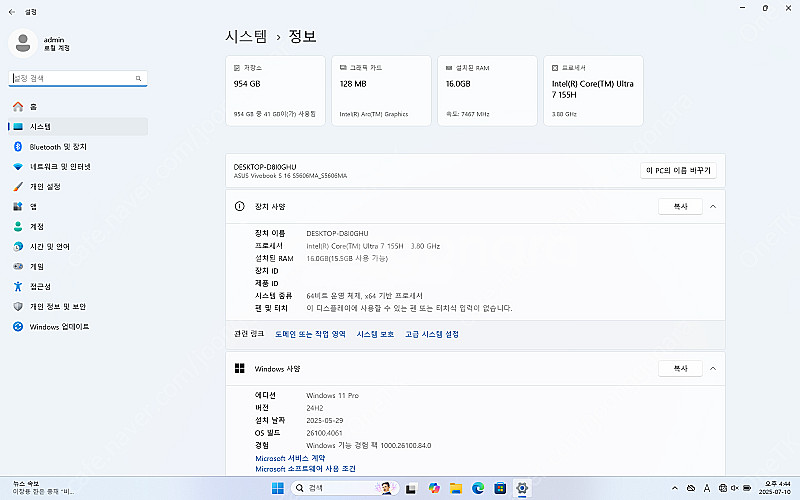Open 앱 settings in the sidebar
This screenshot has width=800, height=500.
tap(78, 207)
